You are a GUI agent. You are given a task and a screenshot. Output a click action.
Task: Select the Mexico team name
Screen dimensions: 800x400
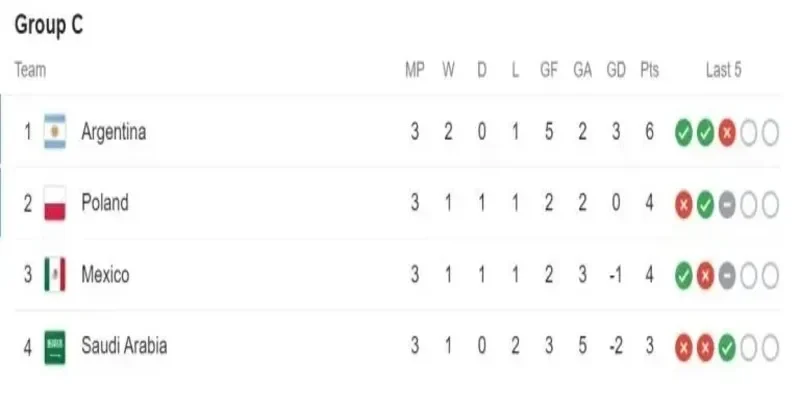pyautogui.click(x=105, y=275)
